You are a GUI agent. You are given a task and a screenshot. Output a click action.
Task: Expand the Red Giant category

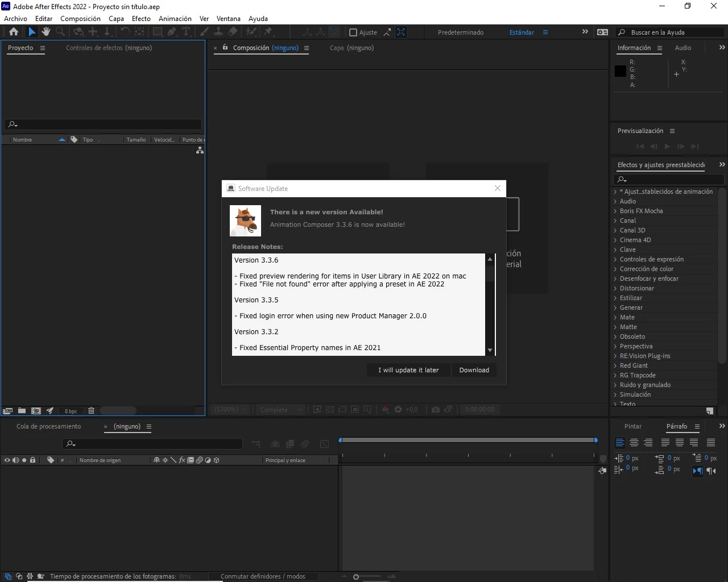(615, 365)
